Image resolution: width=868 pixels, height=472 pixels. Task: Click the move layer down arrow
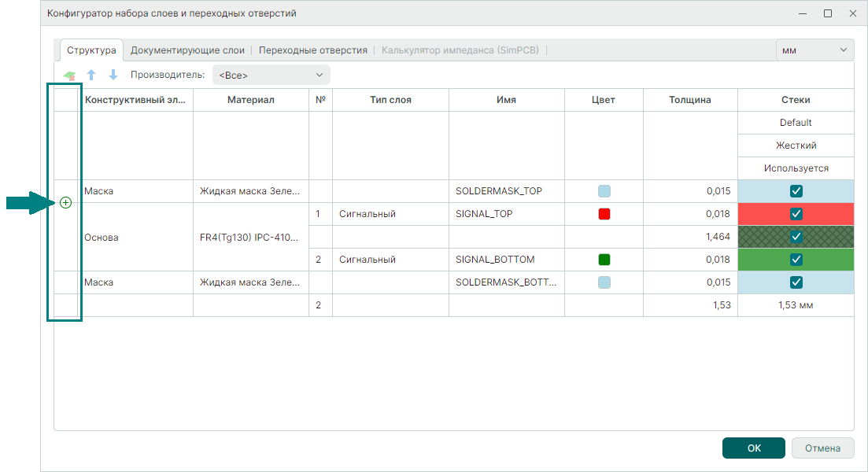113,76
